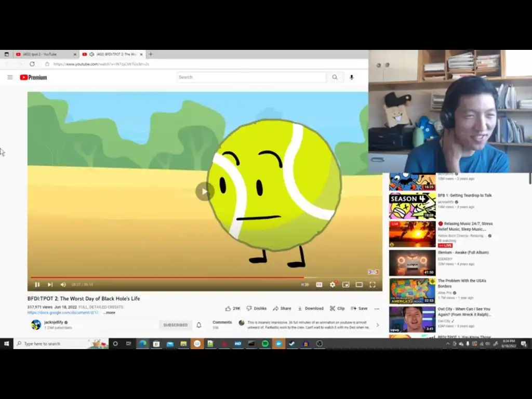Open the notification bell next to SUBSCRIBED
The width and height of the screenshot is (532, 399).
(199, 325)
